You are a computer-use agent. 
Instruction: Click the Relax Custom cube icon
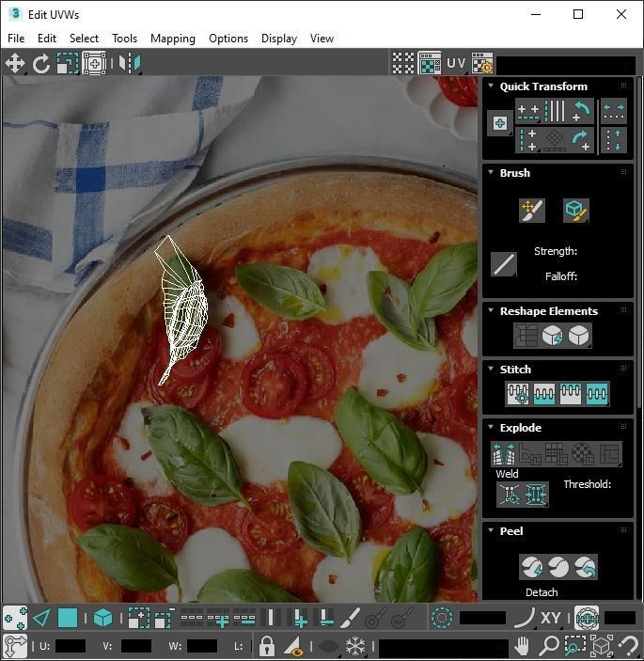tap(579, 336)
